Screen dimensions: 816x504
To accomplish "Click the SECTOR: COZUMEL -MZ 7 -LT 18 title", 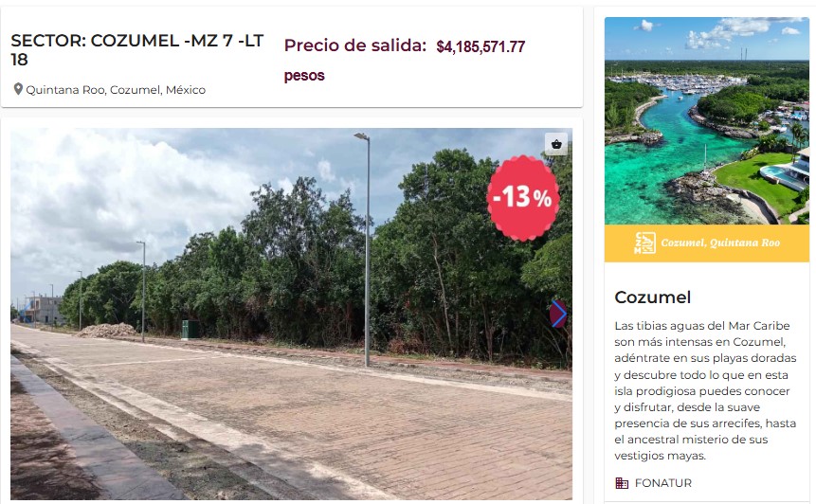I will (137, 50).
